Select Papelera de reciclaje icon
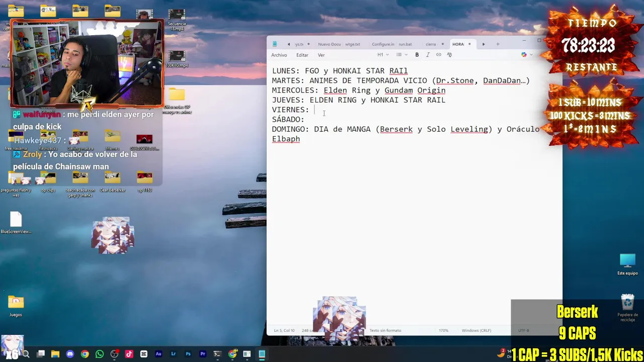 click(x=627, y=308)
